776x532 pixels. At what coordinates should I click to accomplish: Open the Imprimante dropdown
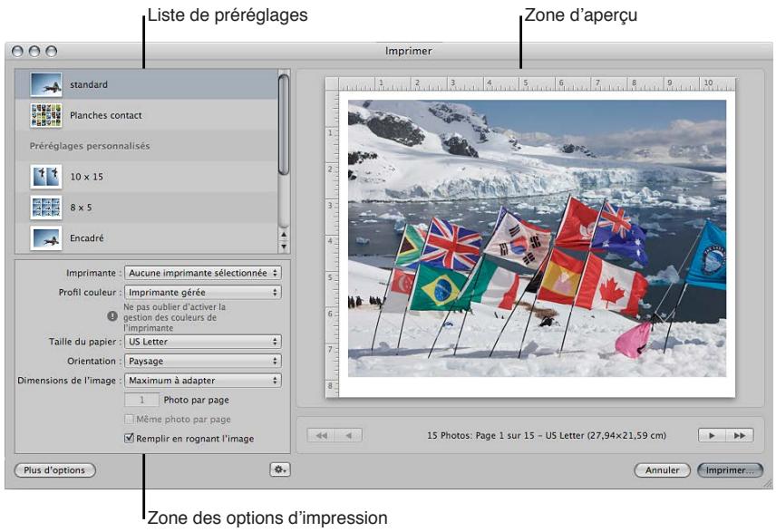pos(203,273)
